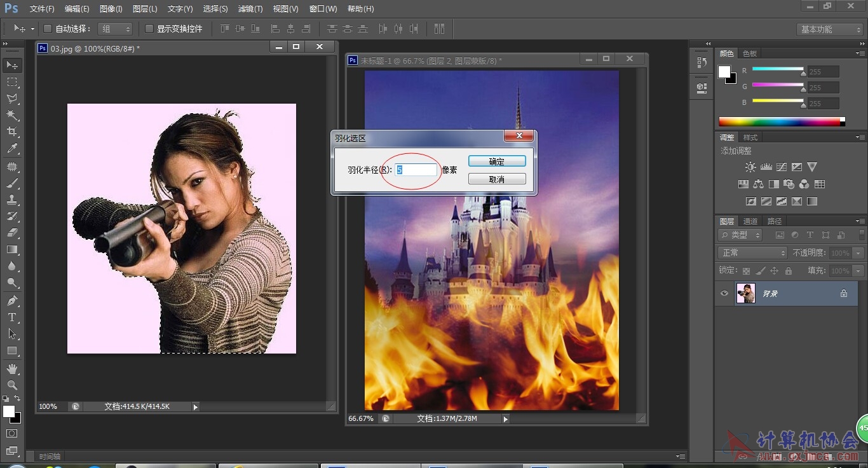Select the Rectangular Marquee tool

[12, 83]
